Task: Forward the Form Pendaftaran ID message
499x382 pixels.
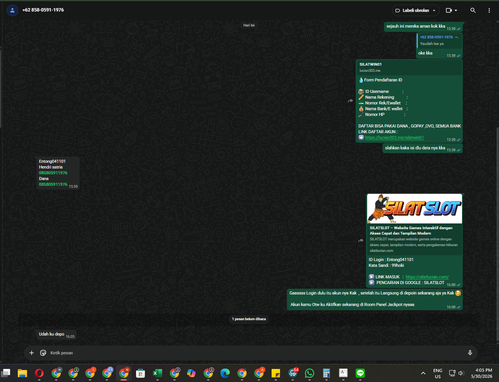Action: point(350,100)
